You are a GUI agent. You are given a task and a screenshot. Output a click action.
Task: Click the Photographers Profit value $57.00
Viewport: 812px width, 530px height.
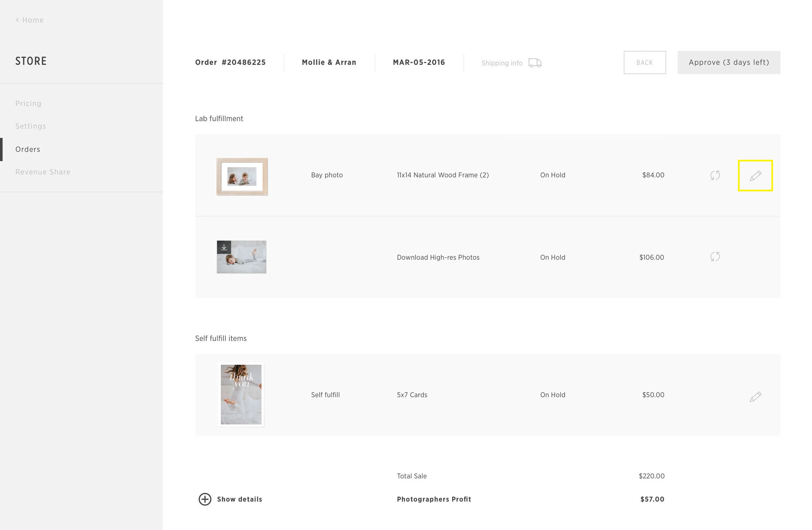652,499
